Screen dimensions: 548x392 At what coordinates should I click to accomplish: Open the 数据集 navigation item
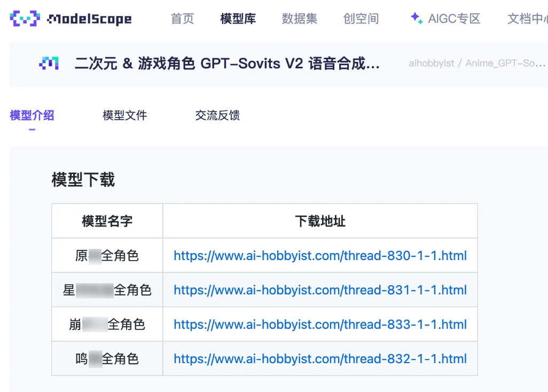point(299,19)
